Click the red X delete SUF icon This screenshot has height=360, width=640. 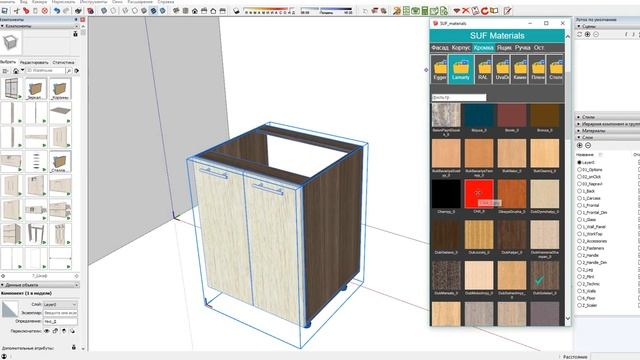466,11
